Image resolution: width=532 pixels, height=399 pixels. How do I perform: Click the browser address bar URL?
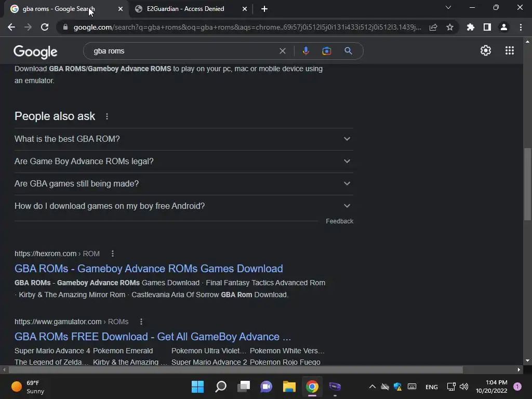tap(247, 27)
